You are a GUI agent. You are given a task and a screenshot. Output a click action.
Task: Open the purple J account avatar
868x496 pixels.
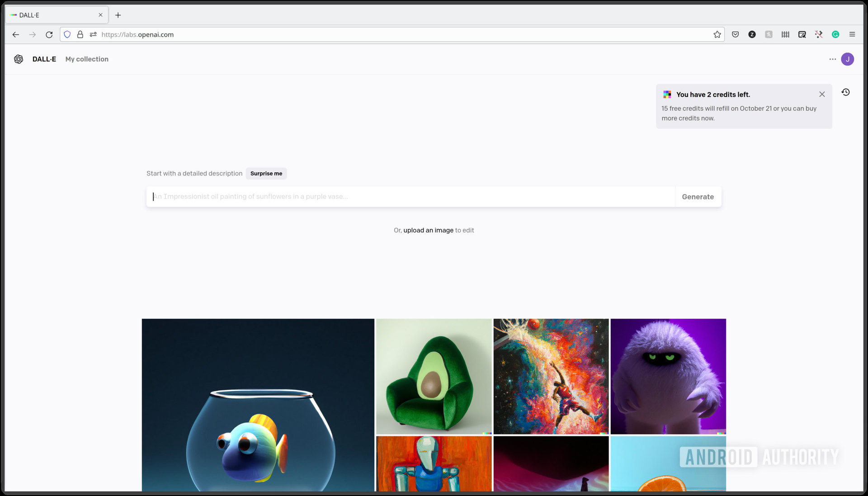(x=847, y=59)
